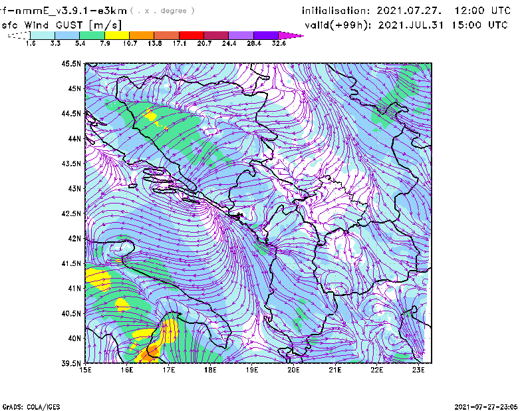Viewport: 532px width, 411px height.
Task: Select the violet 28.4–32.6 legend swatch
Action: 266,35
